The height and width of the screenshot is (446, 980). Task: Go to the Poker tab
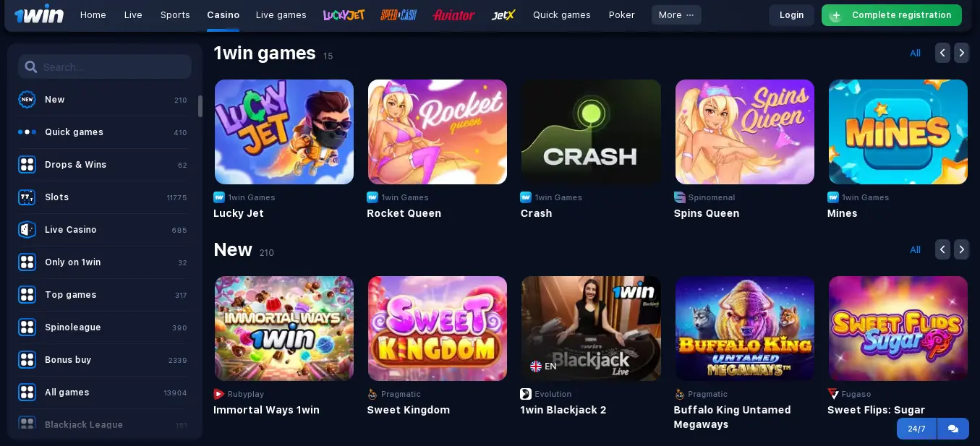point(622,14)
